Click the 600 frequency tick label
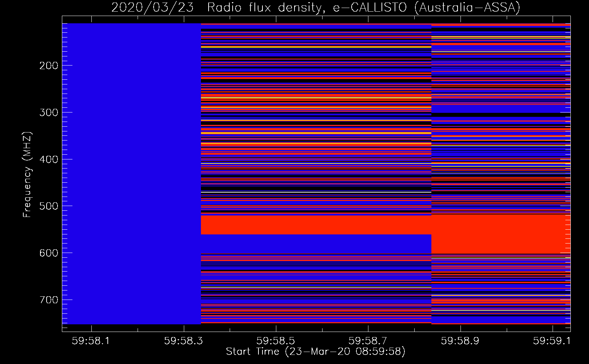This screenshot has height=364, width=589. click(49, 253)
